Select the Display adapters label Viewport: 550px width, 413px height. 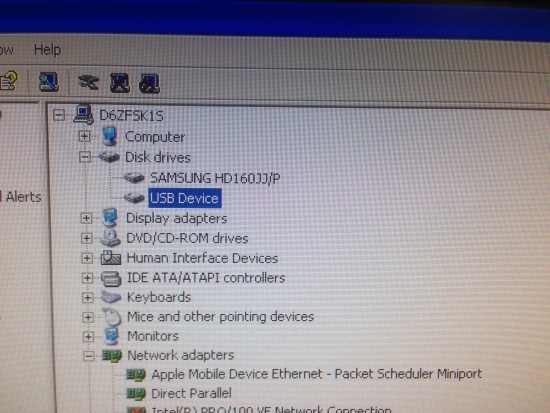[177, 218]
